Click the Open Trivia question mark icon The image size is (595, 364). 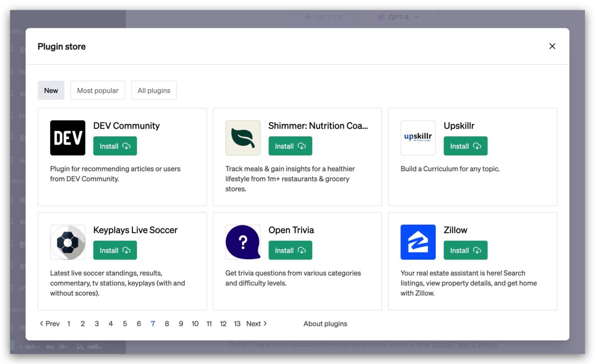click(243, 242)
